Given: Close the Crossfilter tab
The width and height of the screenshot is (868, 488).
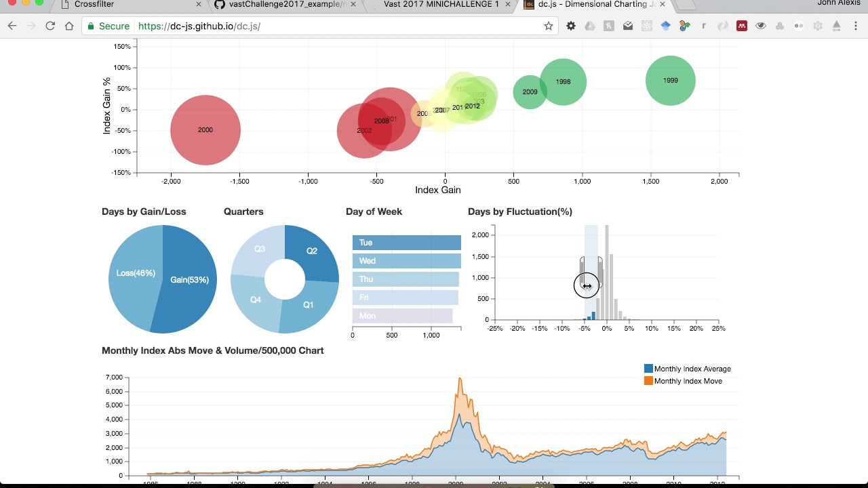Looking at the screenshot, I should click(x=199, y=4).
